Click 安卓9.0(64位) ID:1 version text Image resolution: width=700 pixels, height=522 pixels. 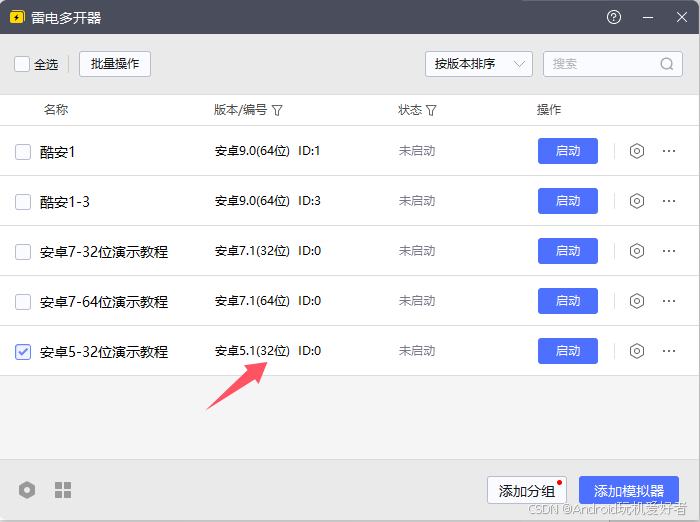click(x=267, y=151)
